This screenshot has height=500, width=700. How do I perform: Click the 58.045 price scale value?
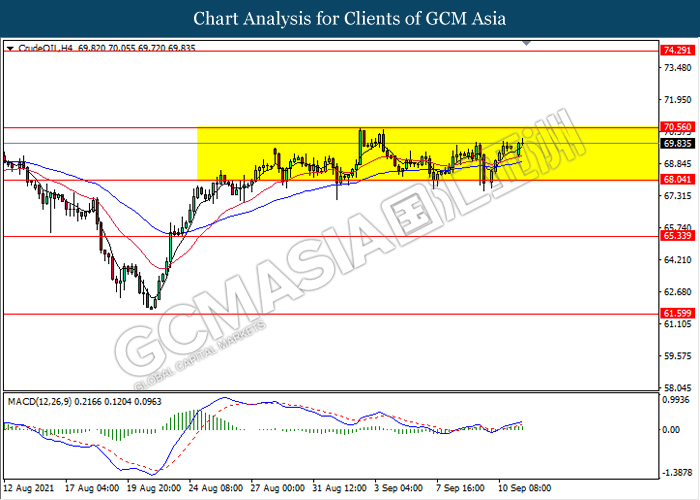click(678, 388)
